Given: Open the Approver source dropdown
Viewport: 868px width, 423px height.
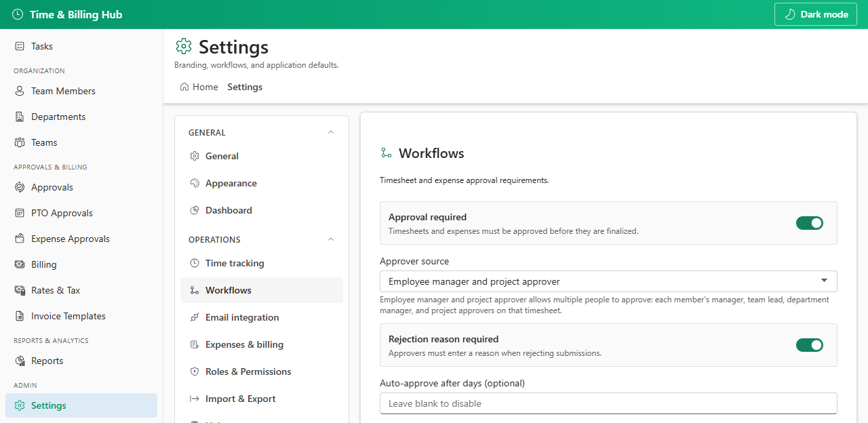Looking at the screenshot, I should [x=608, y=281].
